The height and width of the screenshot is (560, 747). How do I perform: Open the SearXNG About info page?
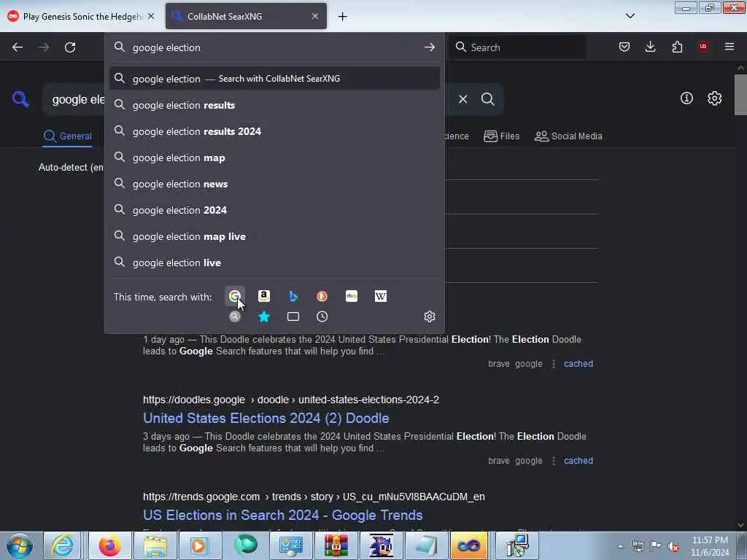(x=686, y=98)
